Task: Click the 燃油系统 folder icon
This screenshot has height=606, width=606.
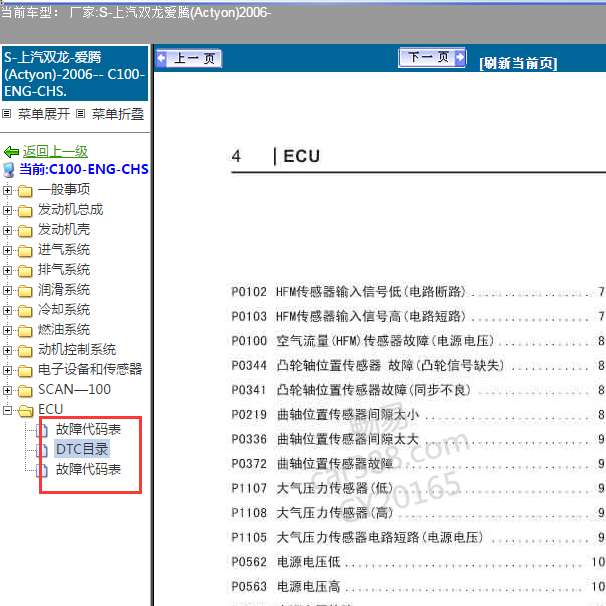Action: click(25, 331)
